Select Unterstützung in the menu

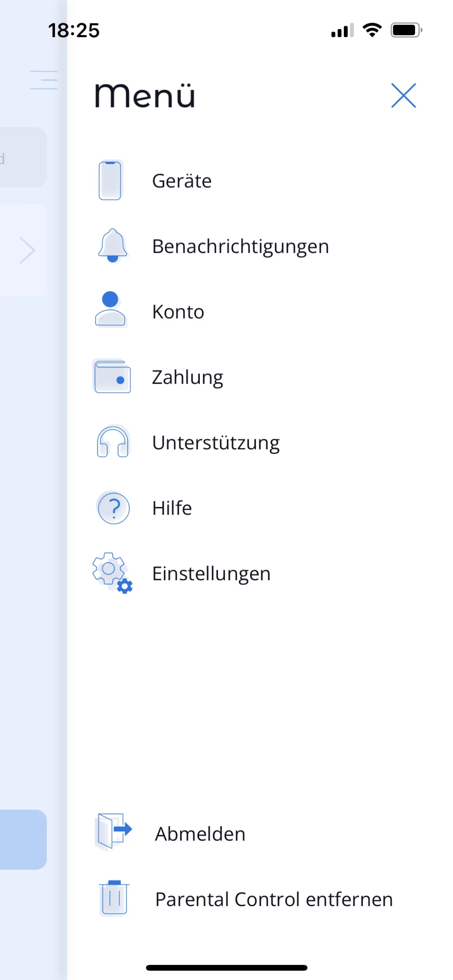(216, 443)
